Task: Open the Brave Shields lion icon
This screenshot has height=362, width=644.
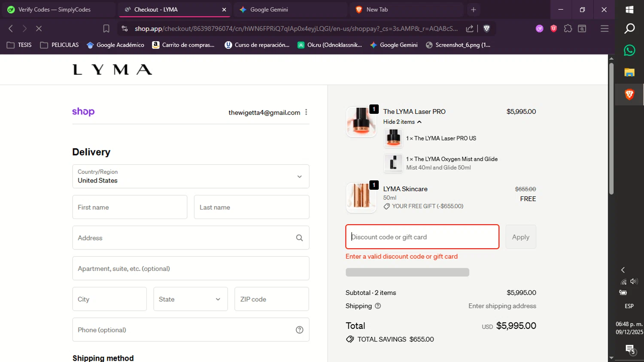Action: [x=486, y=29]
